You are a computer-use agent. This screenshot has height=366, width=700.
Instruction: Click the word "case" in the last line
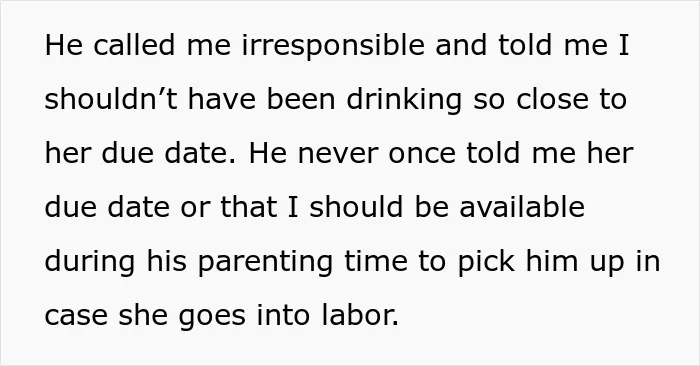(76, 316)
